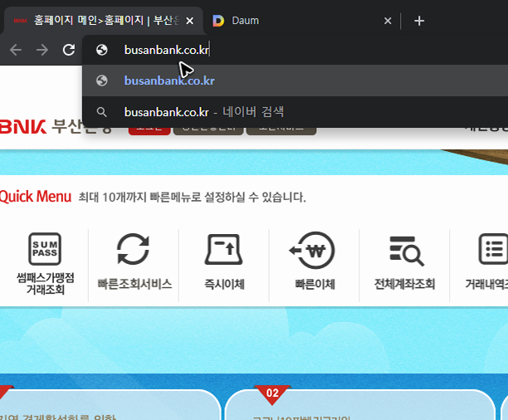Select the busanbank.co.kr URL suggestion

(x=296, y=81)
